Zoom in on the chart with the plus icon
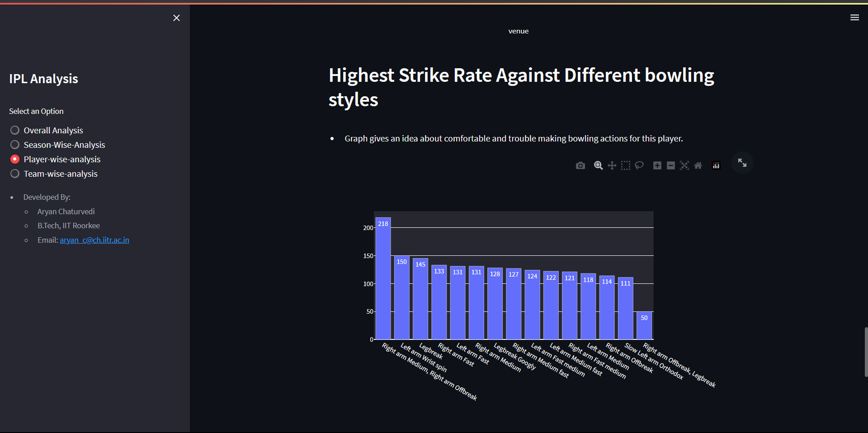868x433 pixels. [657, 165]
